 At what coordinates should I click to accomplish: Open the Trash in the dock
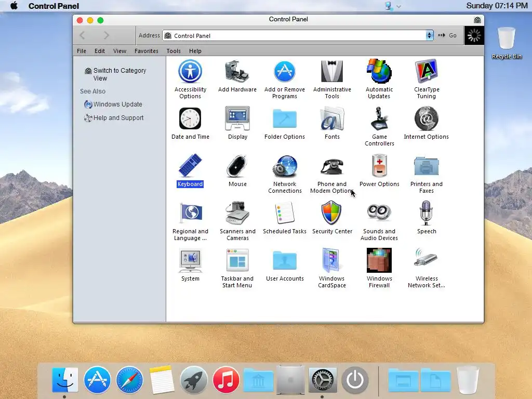coord(468,380)
